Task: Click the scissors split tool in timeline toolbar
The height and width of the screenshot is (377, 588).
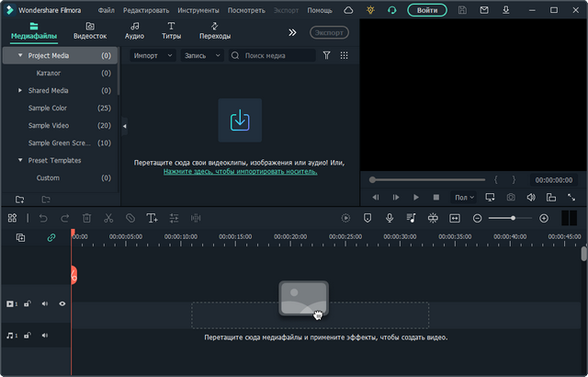Action: pos(108,218)
